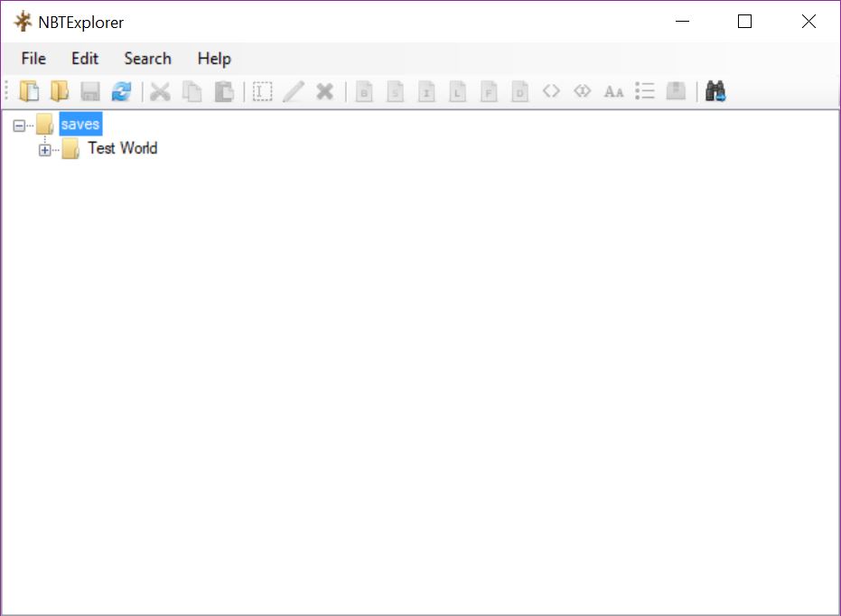This screenshot has width=841, height=616.
Task: Select the Test World tree item
Action: 122,148
